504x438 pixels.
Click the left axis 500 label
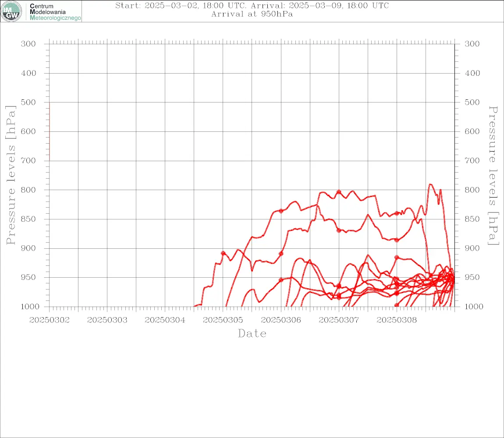pos(28,102)
